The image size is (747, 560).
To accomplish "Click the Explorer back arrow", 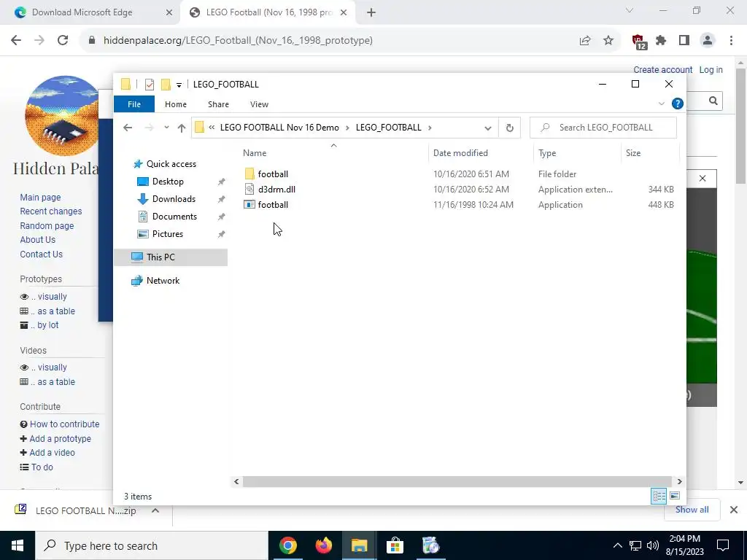I will pyautogui.click(x=127, y=128).
